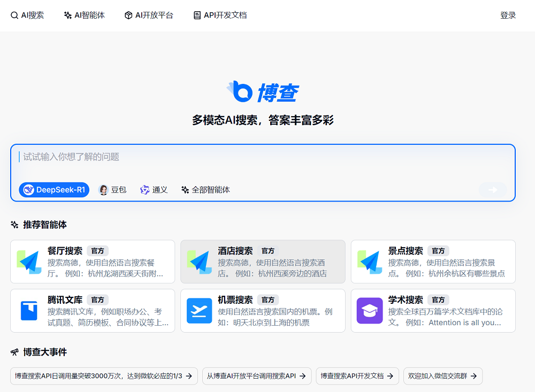
Task: Open the AI开放平台 navigation item
Action: coord(149,15)
